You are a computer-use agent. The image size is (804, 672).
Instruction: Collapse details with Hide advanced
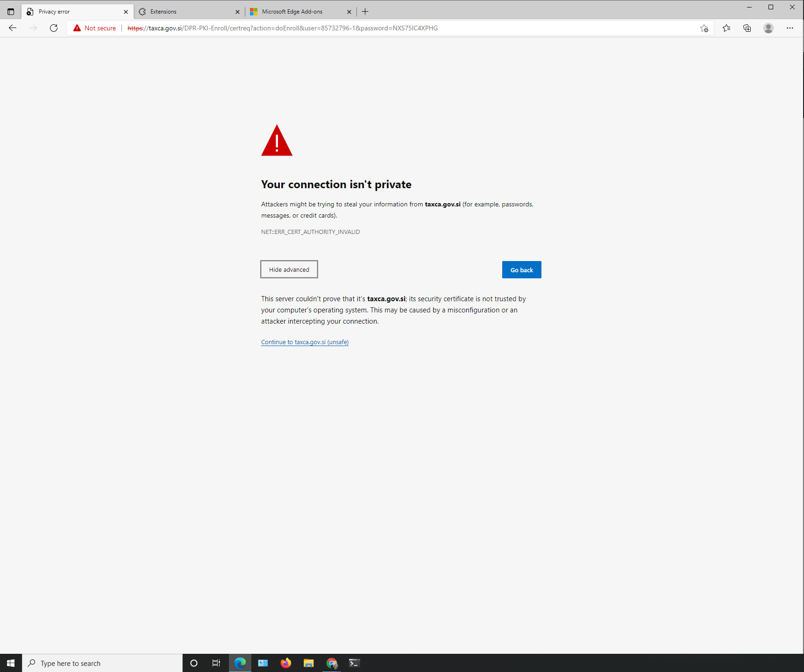(x=289, y=269)
